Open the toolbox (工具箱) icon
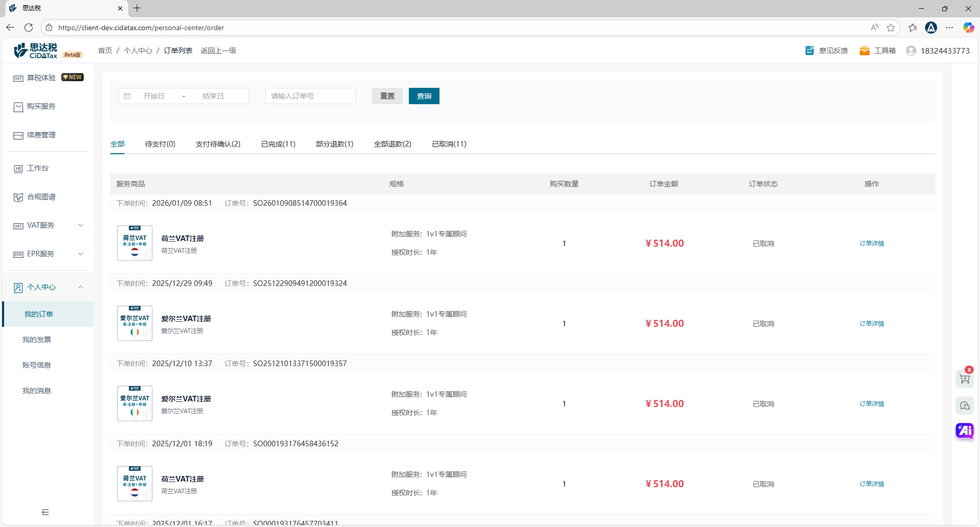This screenshot has height=527, width=980. 865,51
